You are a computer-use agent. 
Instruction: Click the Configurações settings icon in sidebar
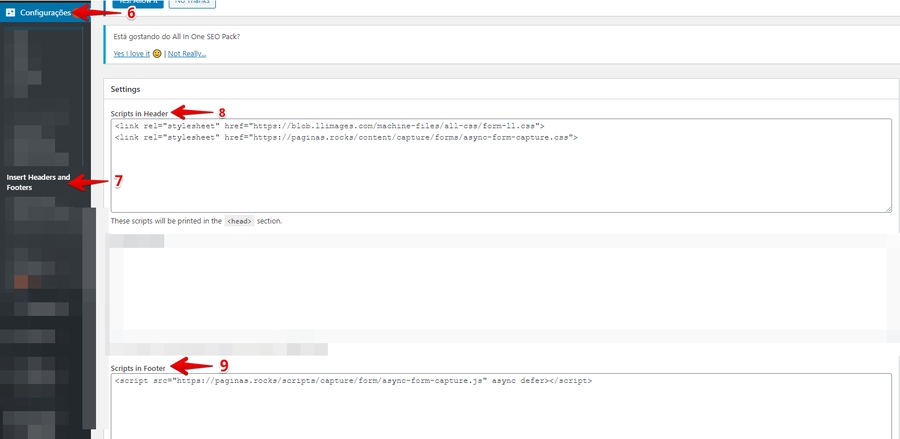10,13
